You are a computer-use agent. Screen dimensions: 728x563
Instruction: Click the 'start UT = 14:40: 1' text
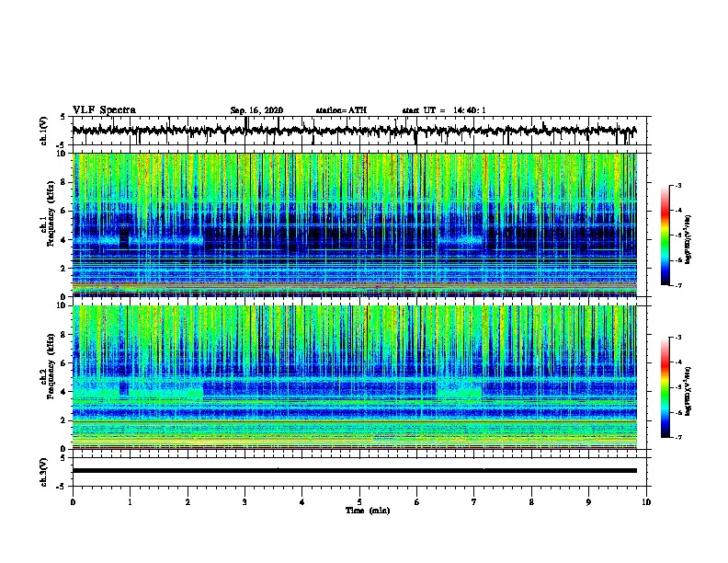(444, 110)
